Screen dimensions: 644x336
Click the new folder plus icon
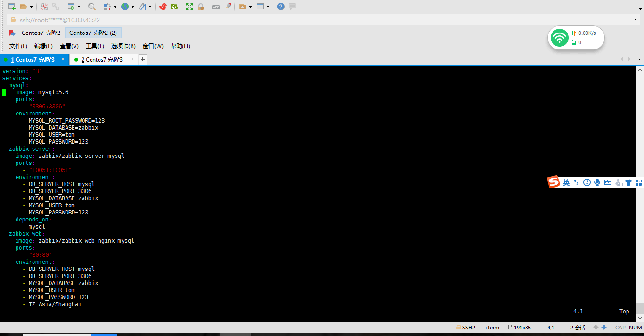click(x=243, y=7)
